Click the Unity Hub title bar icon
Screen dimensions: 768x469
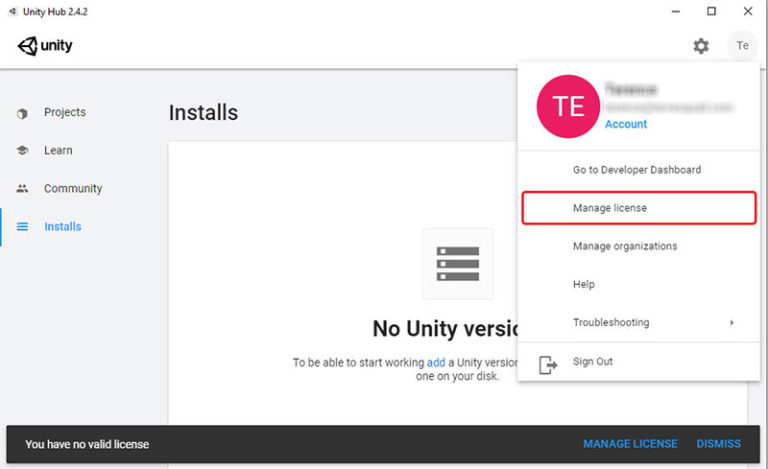12,11
